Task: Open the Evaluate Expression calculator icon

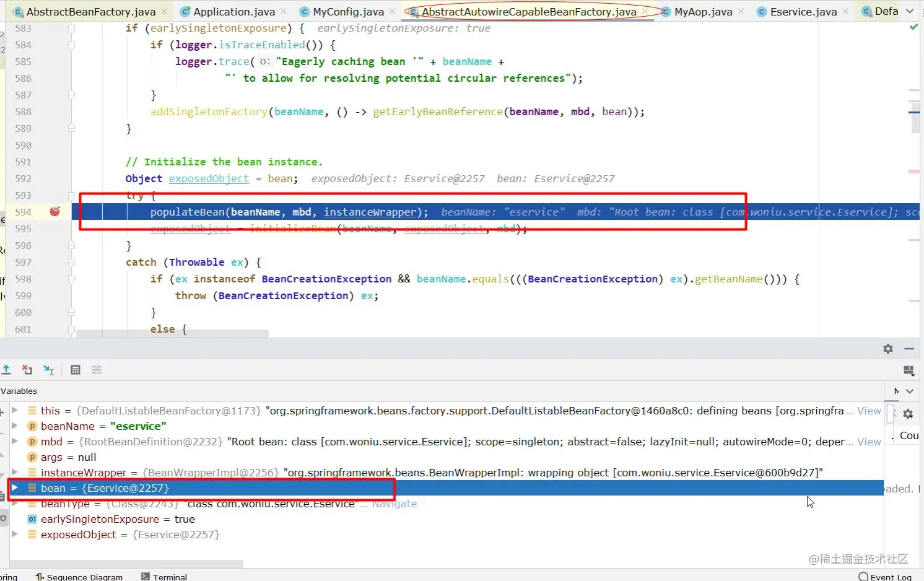Action: coord(76,370)
